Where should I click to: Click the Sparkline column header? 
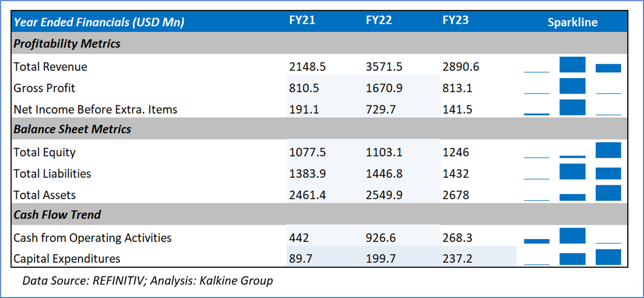click(572, 22)
